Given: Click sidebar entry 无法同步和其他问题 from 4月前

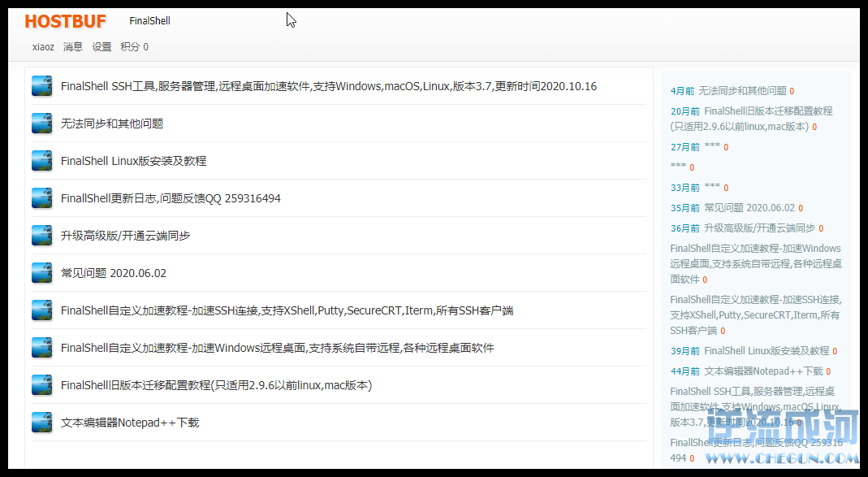Looking at the screenshot, I should tap(742, 91).
